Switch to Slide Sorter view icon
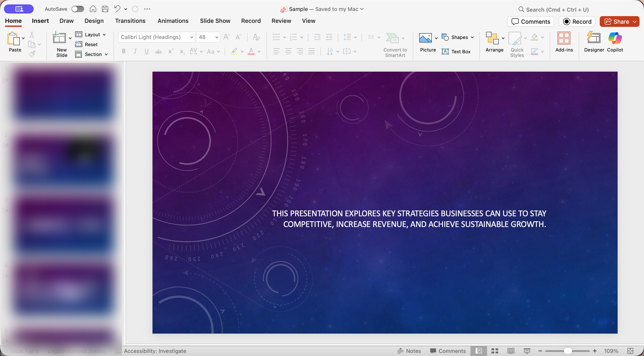 (x=495, y=351)
